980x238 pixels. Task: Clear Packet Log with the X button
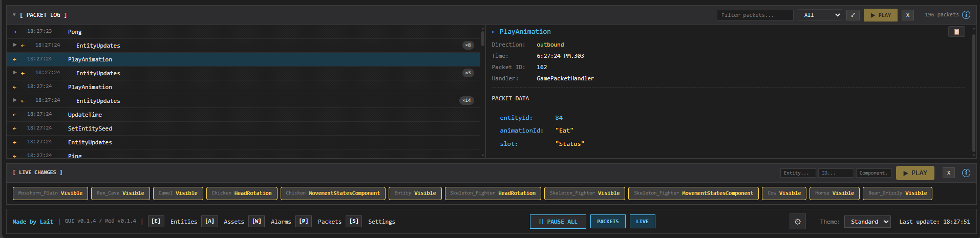908,15
